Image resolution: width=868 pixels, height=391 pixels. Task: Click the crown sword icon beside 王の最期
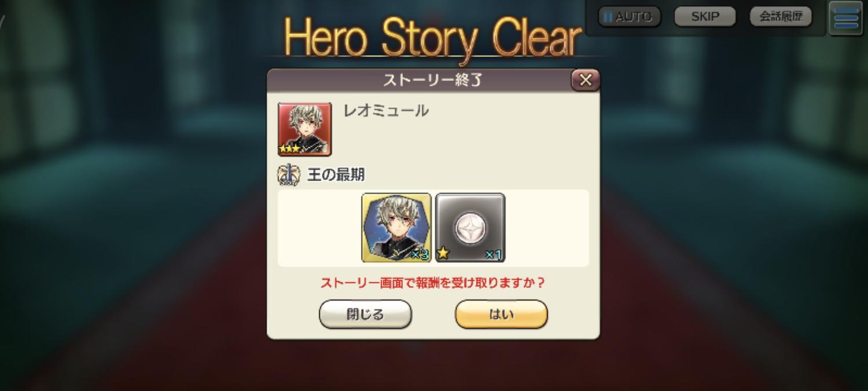pos(289,175)
